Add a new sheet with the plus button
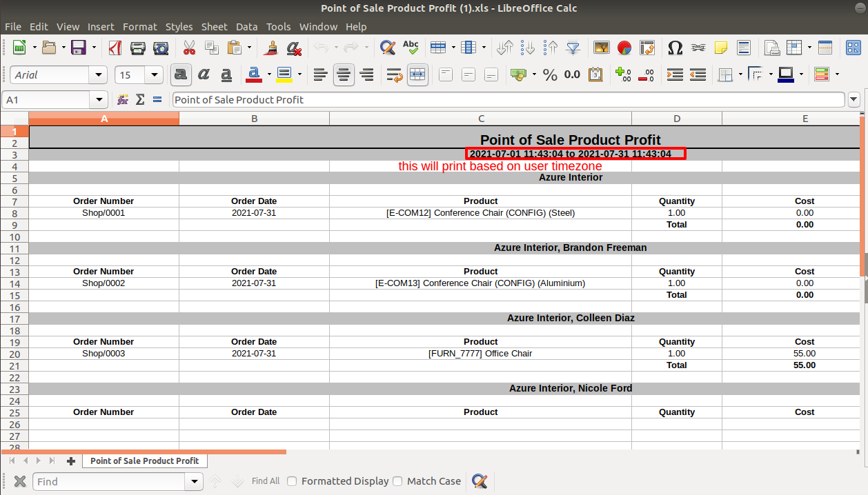This screenshot has width=868, height=495. pyautogui.click(x=70, y=461)
